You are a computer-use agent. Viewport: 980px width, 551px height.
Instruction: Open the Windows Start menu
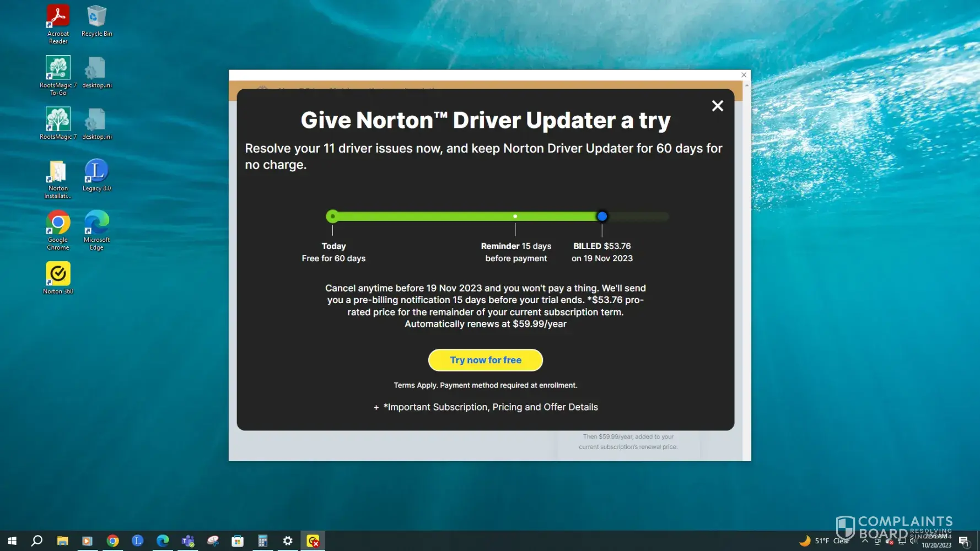[12, 541]
